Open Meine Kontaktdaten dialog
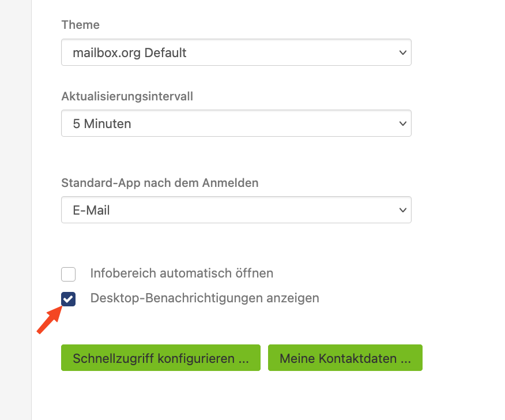This screenshot has height=420, width=505. tap(345, 358)
